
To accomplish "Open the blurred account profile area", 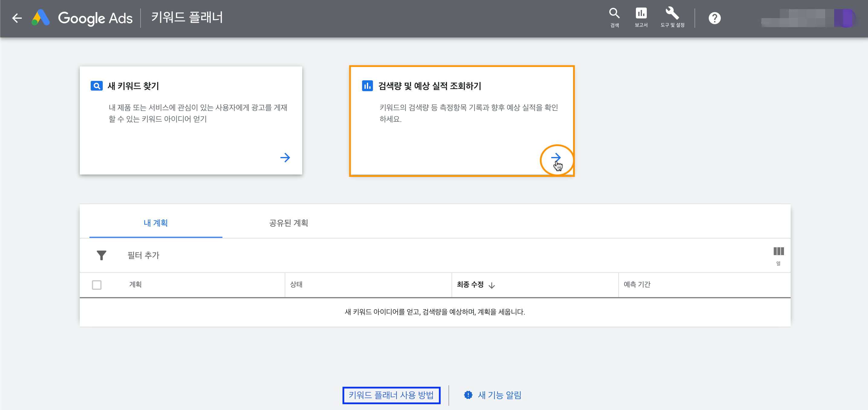I will click(x=809, y=18).
